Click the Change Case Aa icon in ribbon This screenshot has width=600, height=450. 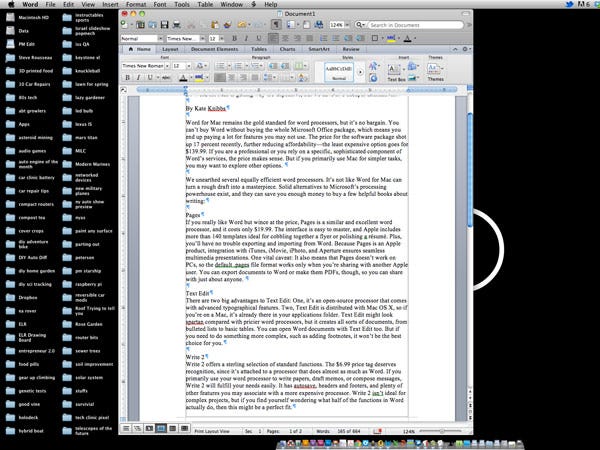coord(199,66)
